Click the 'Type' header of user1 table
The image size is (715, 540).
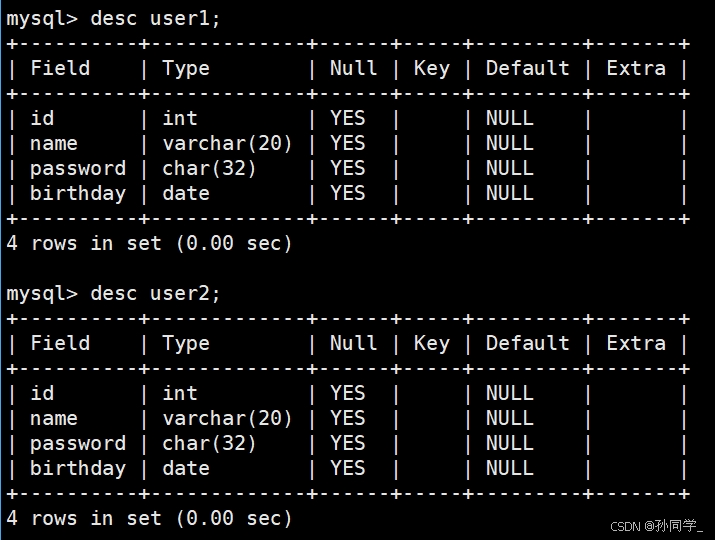click(x=186, y=69)
